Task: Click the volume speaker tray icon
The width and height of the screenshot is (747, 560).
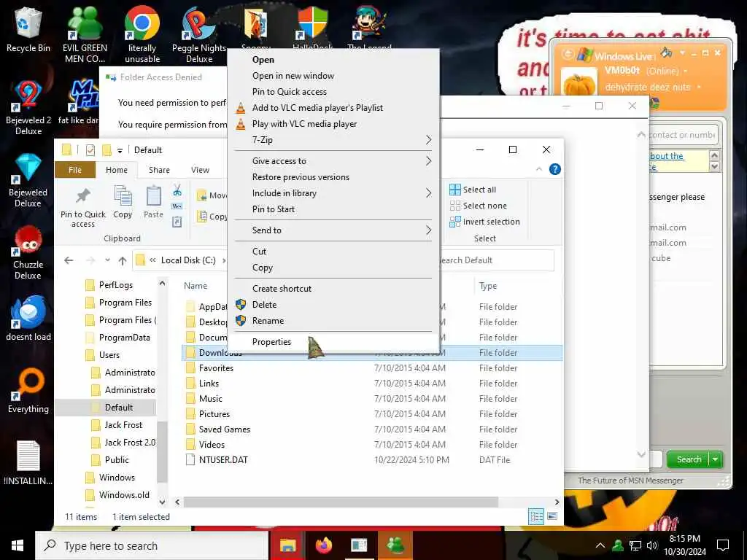Action: click(x=651, y=545)
